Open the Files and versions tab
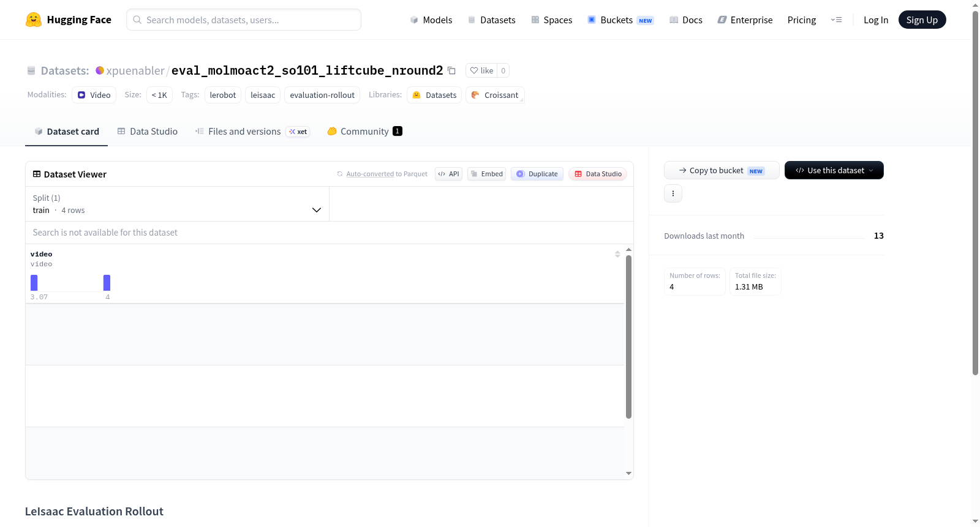The height and width of the screenshot is (527, 980). pyautogui.click(x=252, y=131)
